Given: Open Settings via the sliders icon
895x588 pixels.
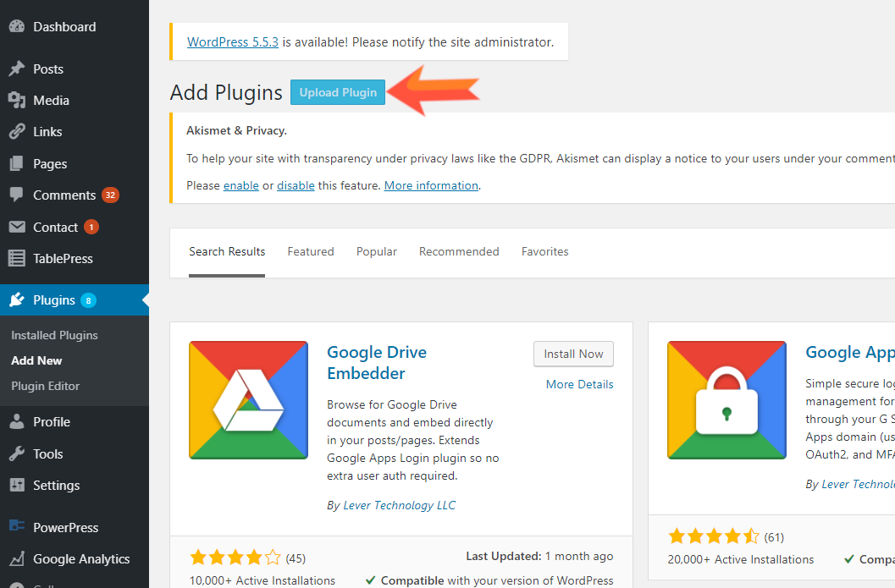Looking at the screenshot, I should pyautogui.click(x=18, y=485).
